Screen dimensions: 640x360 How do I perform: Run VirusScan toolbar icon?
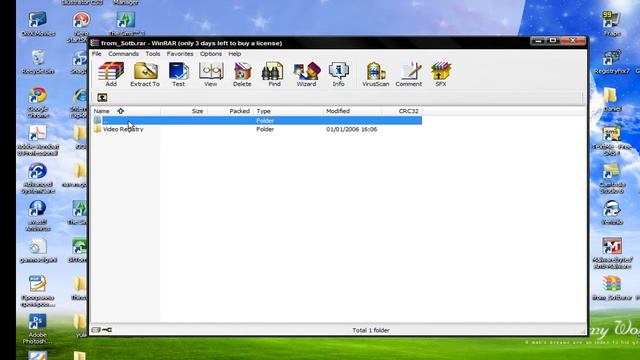(376, 74)
